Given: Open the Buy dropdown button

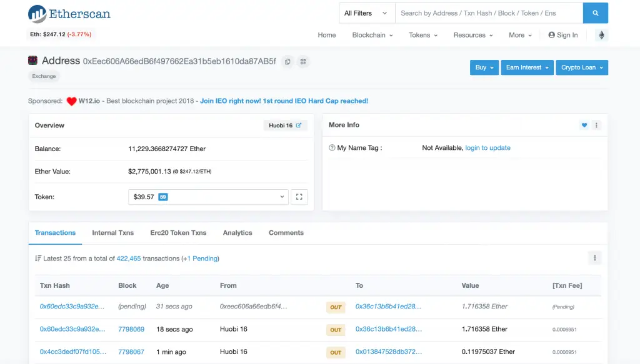Looking at the screenshot, I should (x=484, y=67).
